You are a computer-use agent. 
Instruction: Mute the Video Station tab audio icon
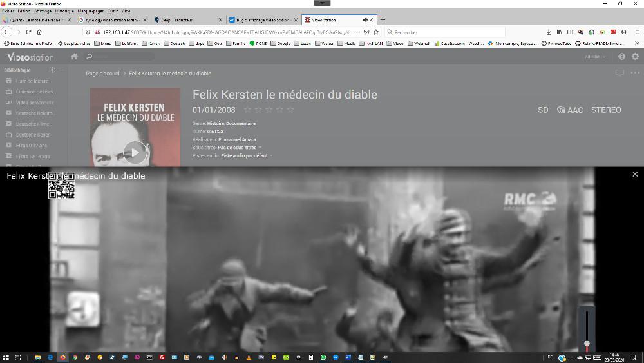[x=365, y=20]
